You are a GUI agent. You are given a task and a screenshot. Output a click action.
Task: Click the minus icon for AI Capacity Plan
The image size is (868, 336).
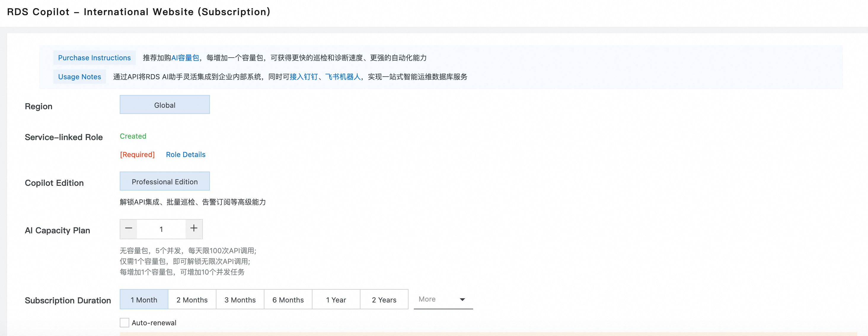point(128,229)
